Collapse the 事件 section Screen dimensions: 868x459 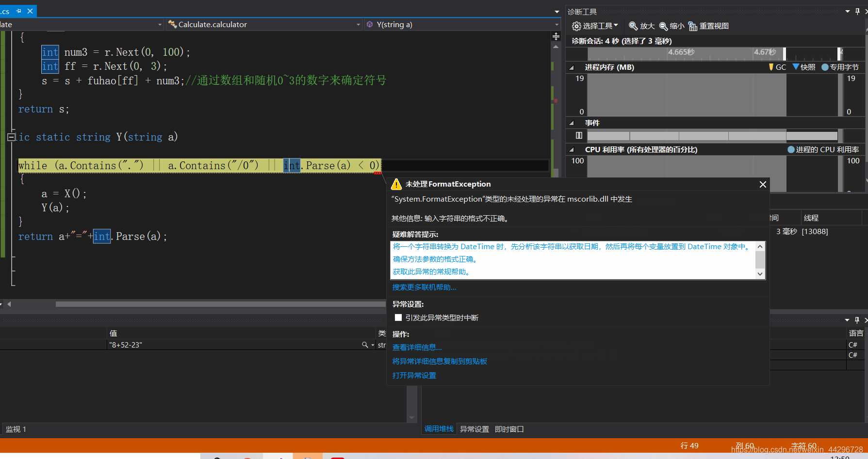pos(572,123)
